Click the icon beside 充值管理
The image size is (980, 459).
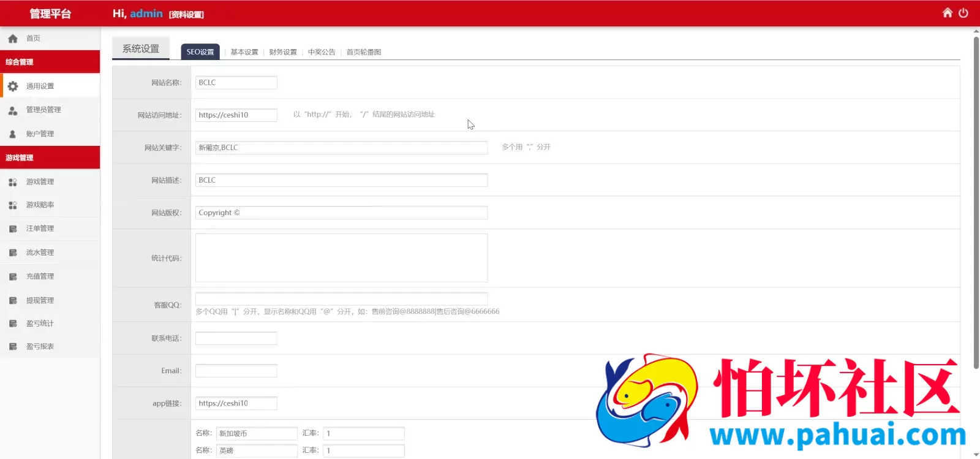pyautogui.click(x=13, y=276)
